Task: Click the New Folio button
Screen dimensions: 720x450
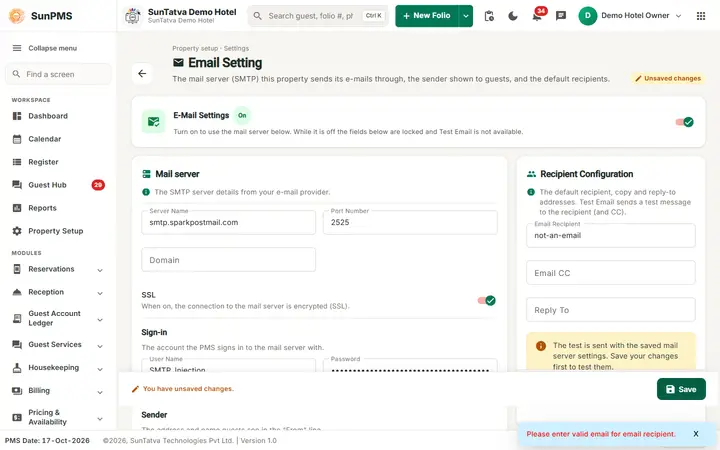Action: click(427, 16)
